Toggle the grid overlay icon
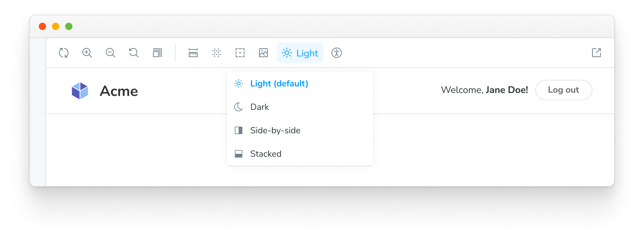Screen dimensions: 644x238 point(217,53)
